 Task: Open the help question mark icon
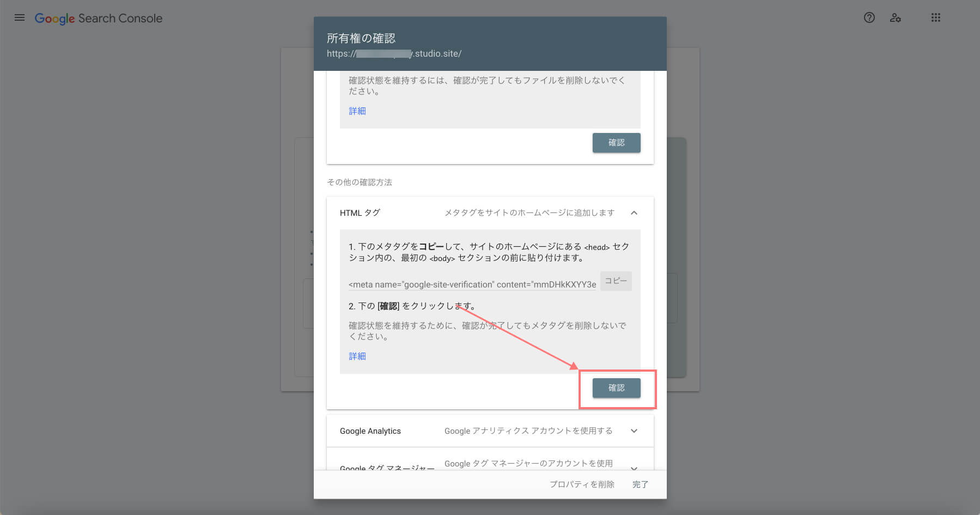click(869, 17)
